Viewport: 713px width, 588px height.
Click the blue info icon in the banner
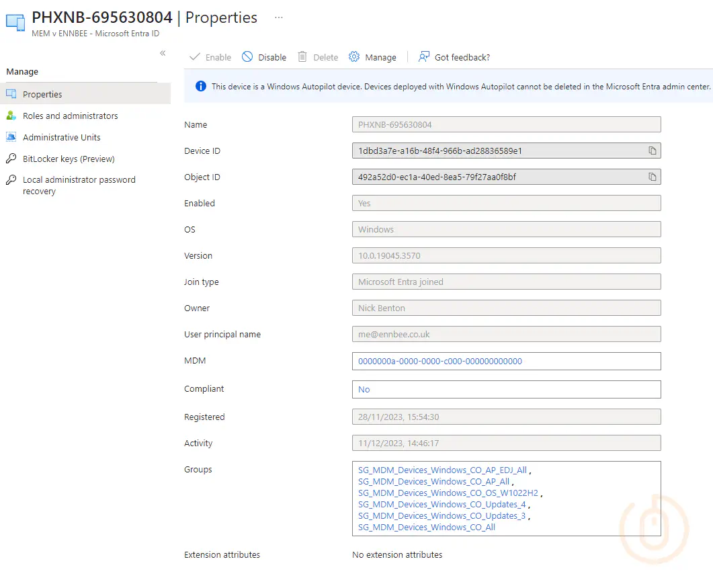coord(200,87)
